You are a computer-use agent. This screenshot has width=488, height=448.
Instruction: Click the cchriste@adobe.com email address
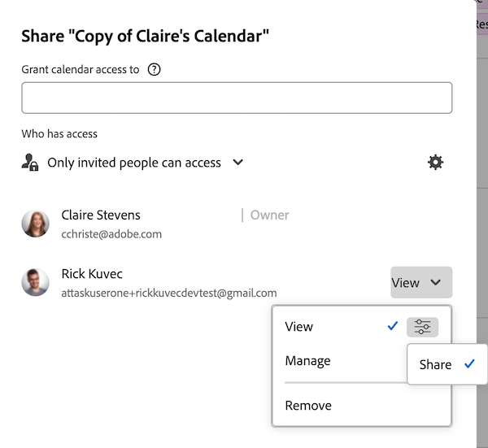click(111, 234)
